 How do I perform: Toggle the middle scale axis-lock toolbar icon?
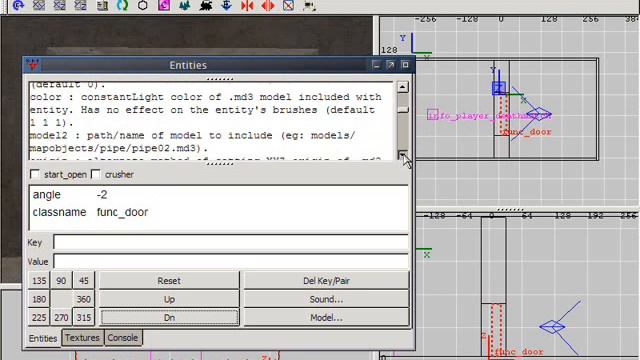(60, 6)
